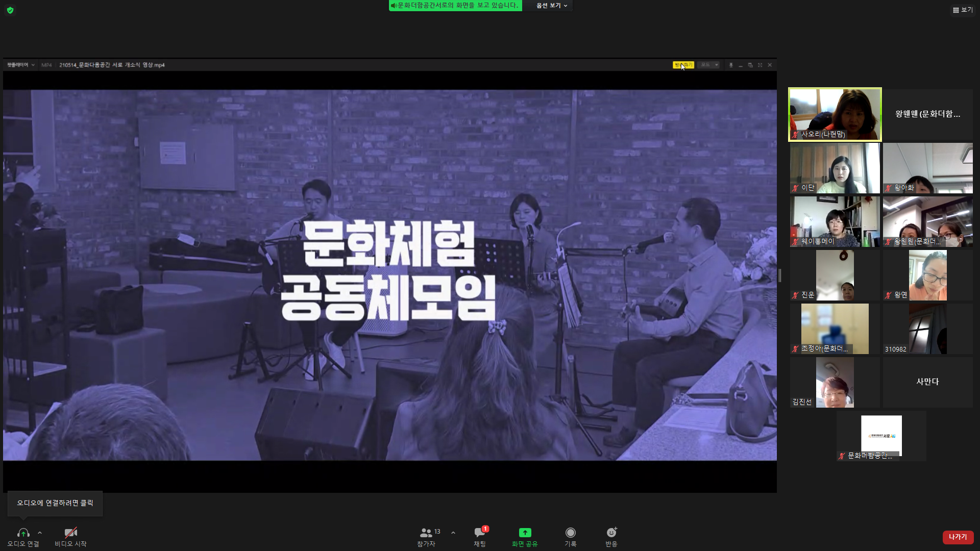
Task: Click the audio connect headphone icon
Action: click(23, 533)
